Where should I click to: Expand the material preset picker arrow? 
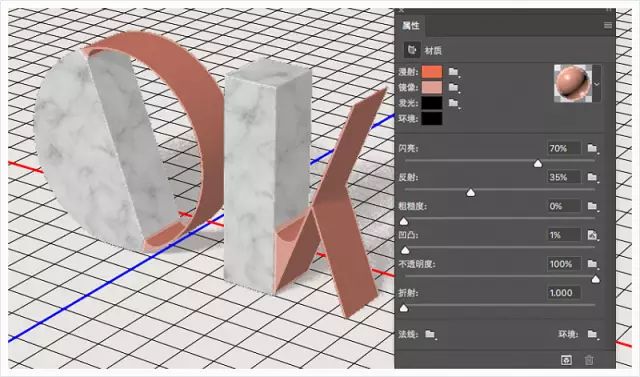tap(596, 84)
